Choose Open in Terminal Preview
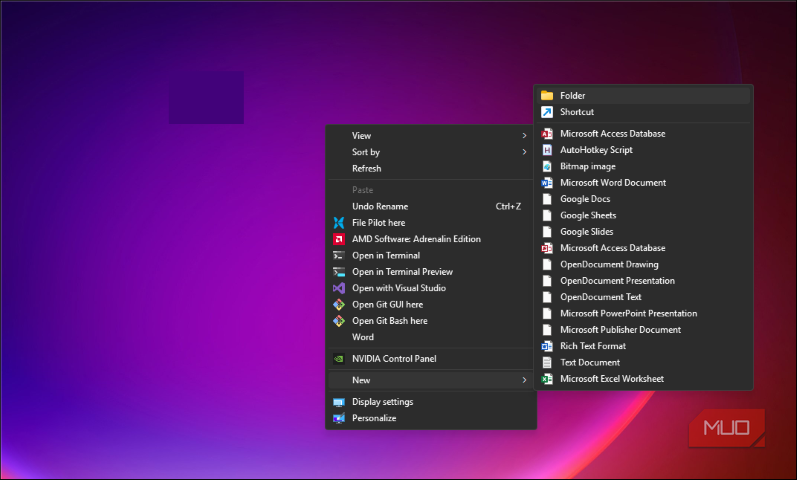 [431, 272]
